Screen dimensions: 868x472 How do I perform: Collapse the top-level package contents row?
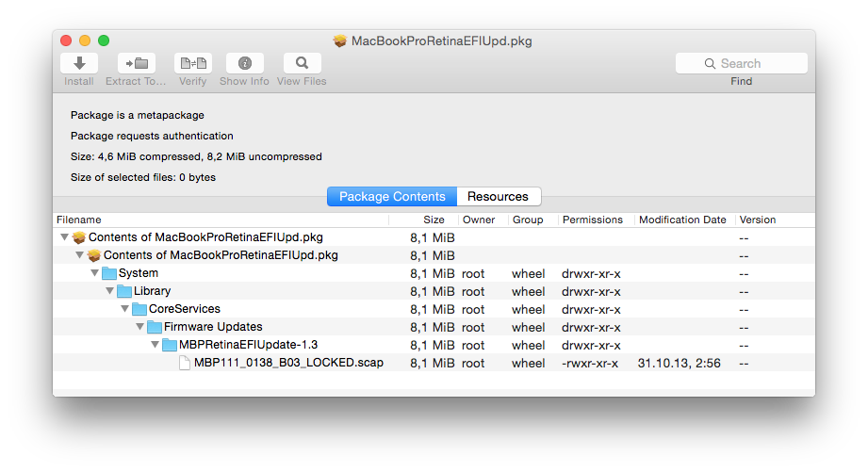point(65,237)
